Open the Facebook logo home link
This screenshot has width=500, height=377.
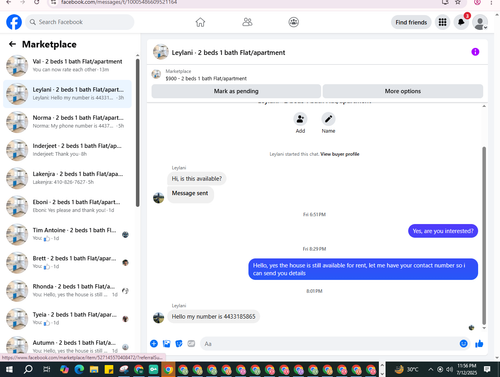pyautogui.click(x=14, y=22)
